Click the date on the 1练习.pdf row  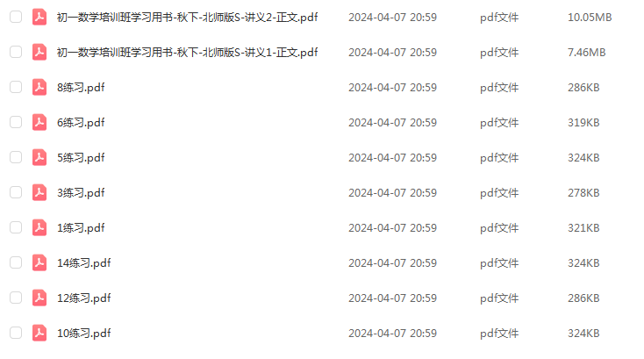393,228
